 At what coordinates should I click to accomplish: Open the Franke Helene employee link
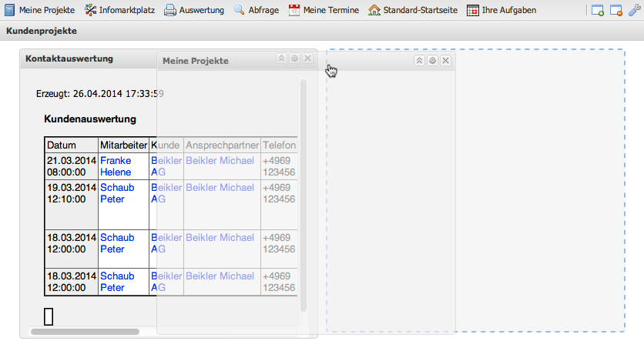(x=116, y=166)
